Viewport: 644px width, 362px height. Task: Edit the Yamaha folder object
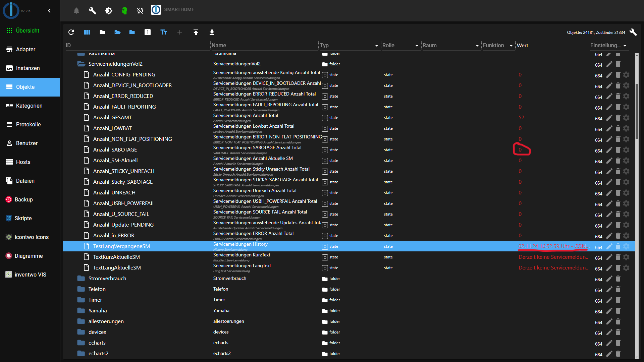tap(609, 311)
